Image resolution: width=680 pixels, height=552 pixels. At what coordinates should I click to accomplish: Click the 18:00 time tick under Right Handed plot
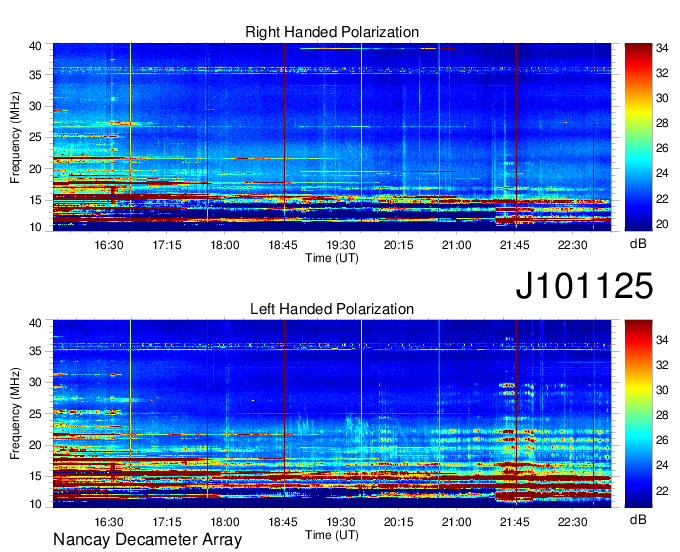pos(225,245)
